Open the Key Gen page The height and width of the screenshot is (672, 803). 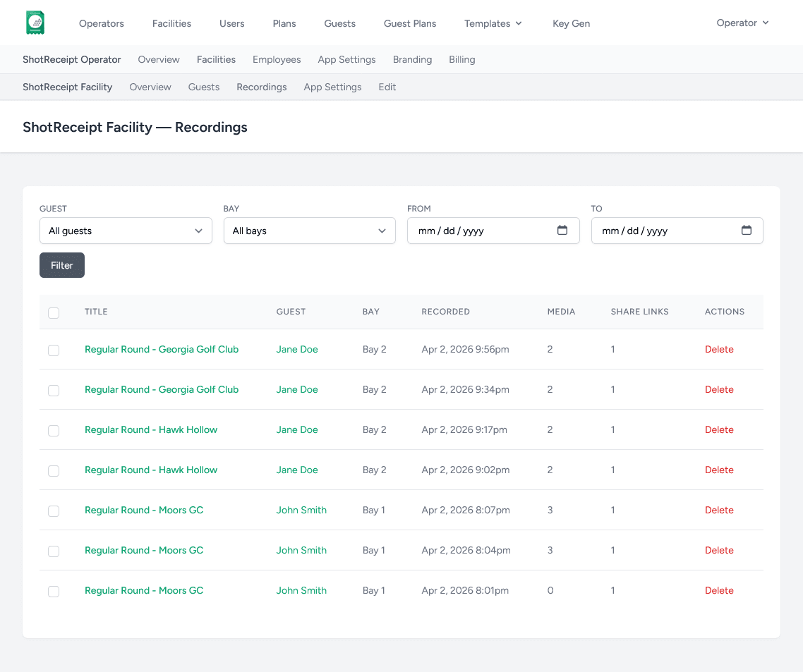571,23
